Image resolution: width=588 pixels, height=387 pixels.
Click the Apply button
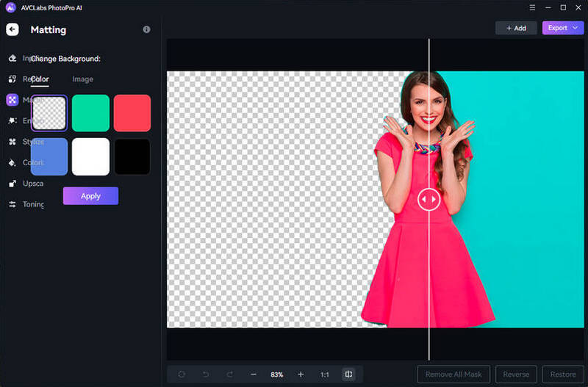point(90,196)
